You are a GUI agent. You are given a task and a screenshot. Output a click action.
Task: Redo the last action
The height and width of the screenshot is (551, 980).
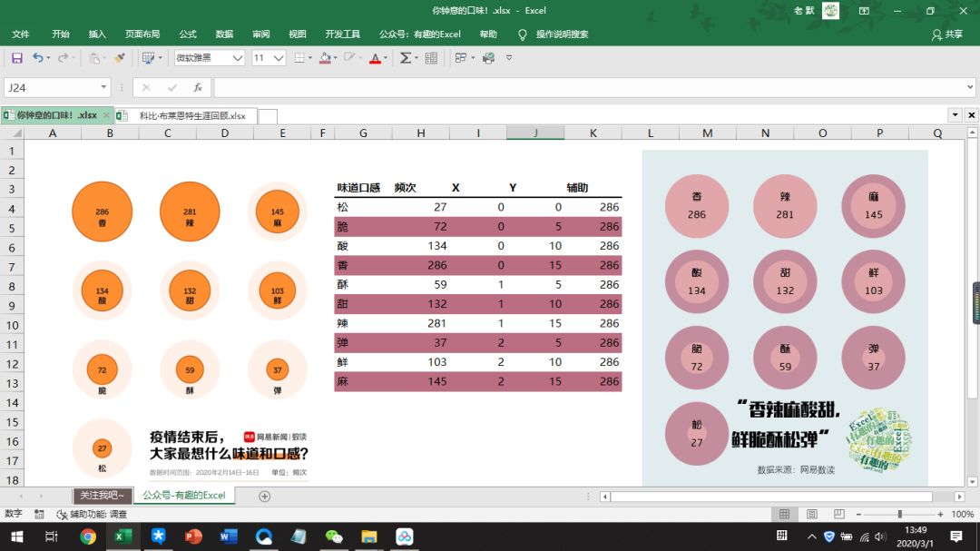[x=64, y=57]
